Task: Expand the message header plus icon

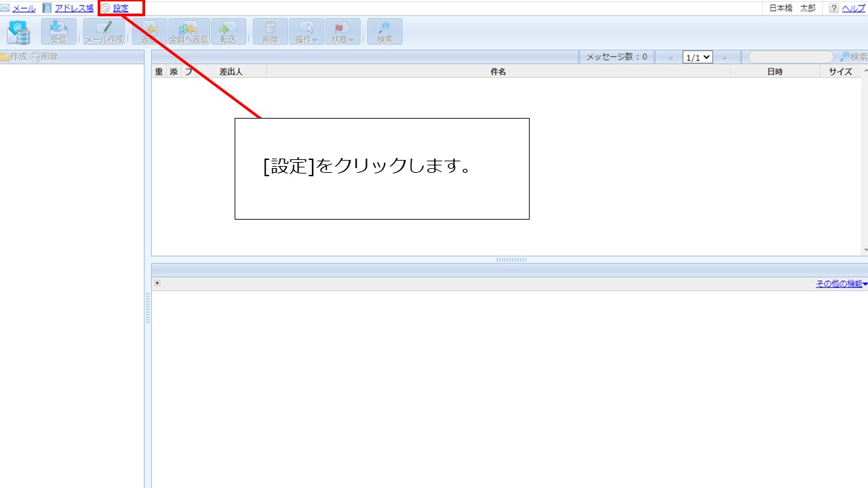Action: [157, 283]
